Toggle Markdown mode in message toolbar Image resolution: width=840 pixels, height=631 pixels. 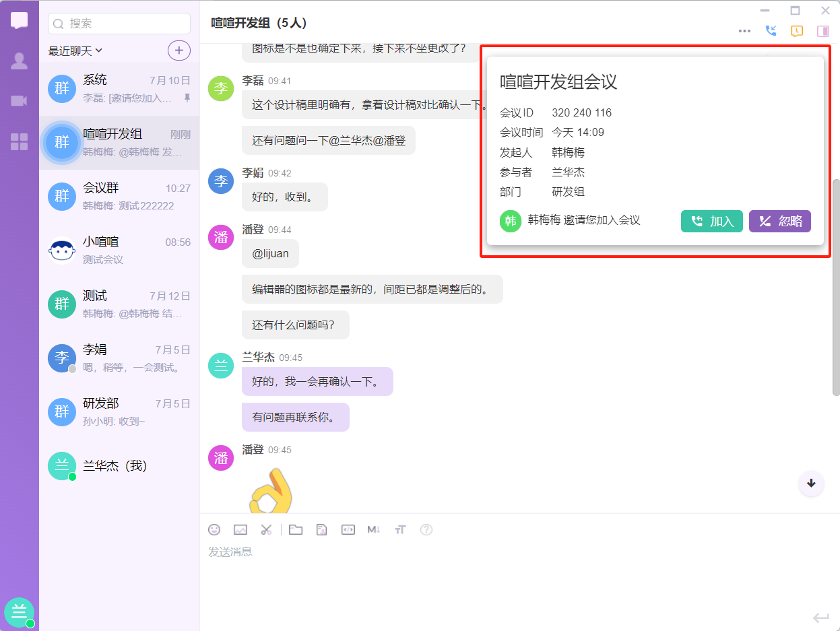point(374,530)
